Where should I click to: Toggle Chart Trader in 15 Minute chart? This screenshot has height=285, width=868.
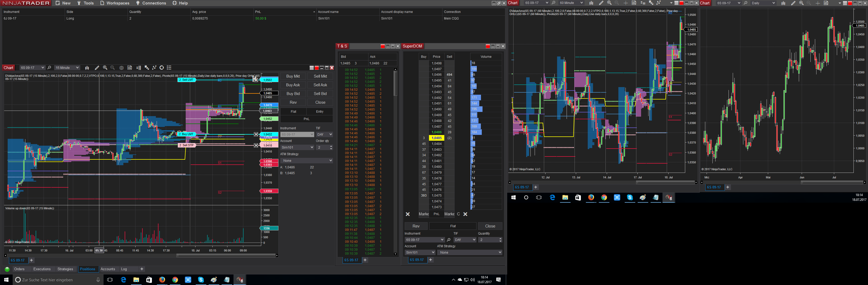click(x=138, y=68)
